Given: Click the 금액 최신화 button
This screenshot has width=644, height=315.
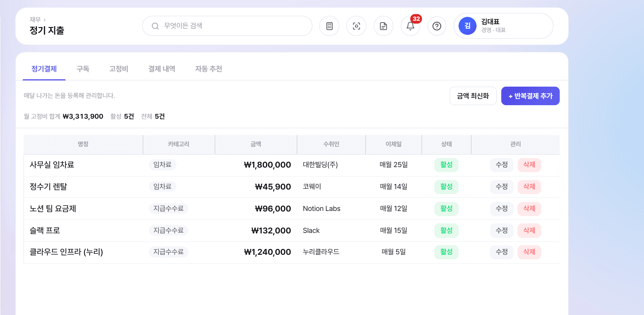Looking at the screenshot, I should click(473, 96).
